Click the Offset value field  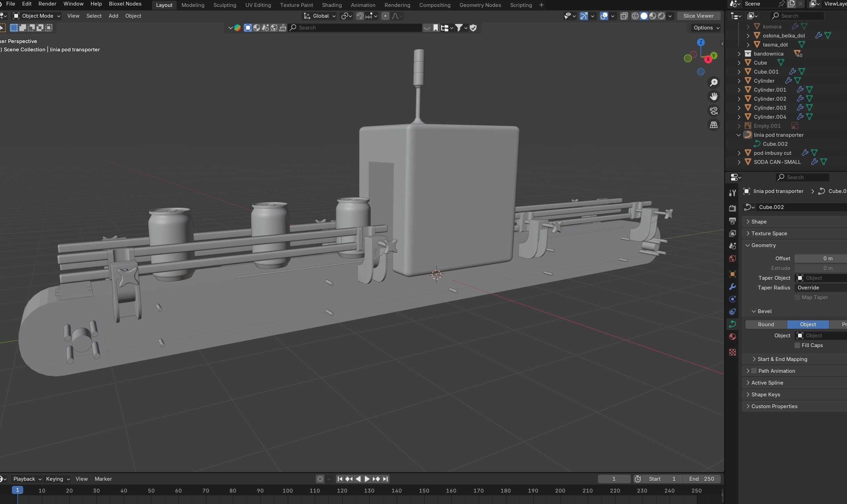[821, 259]
